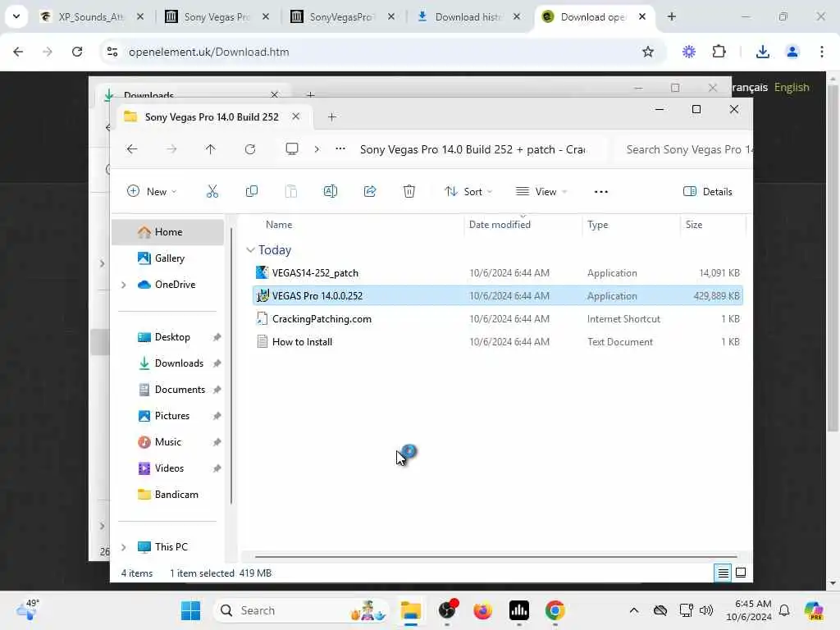The height and width of the screenshot is (630, 840).
Task: Click the Cut scissors icon in Explorer toolbar
Action: (x=212, y=191)
